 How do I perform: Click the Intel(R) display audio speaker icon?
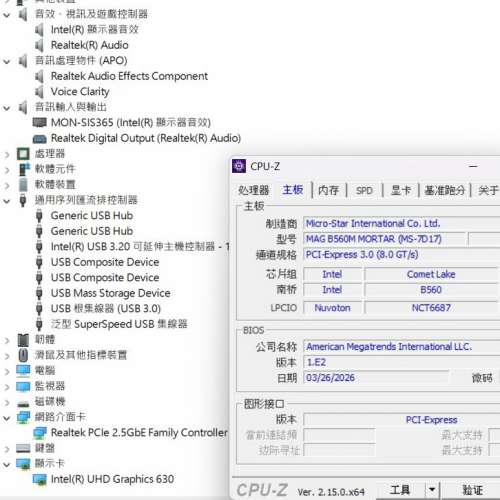(x=39, y=30)
